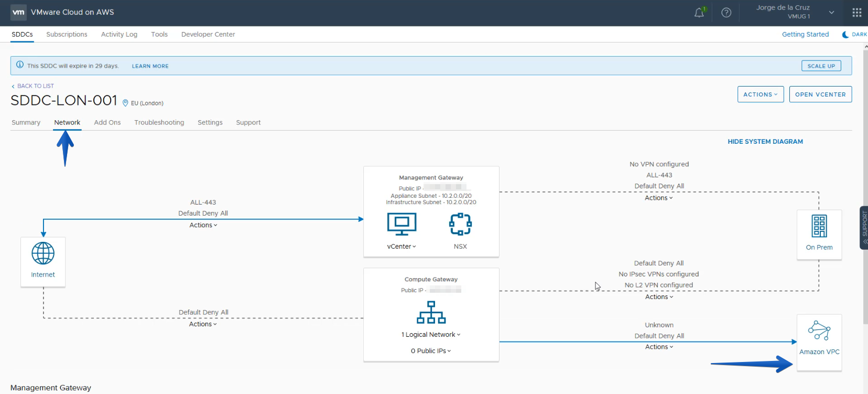Expand the 0 Public IPs dropdown
Screen dimensions: 868x394
(431, 351)
